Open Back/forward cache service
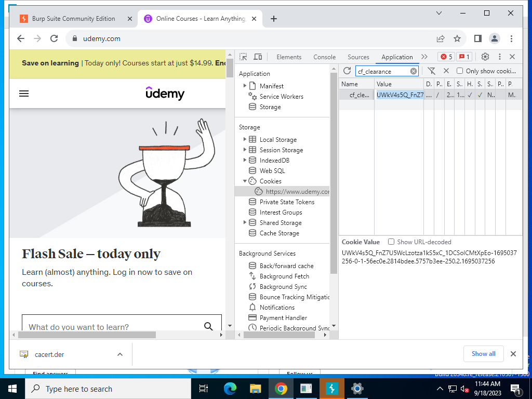Viewport: 532px width, 399px height. (x=286, y=265)
